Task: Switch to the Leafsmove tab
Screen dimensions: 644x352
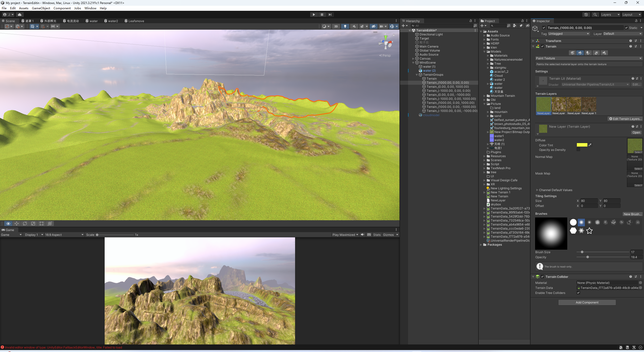Action: (135, 21)
